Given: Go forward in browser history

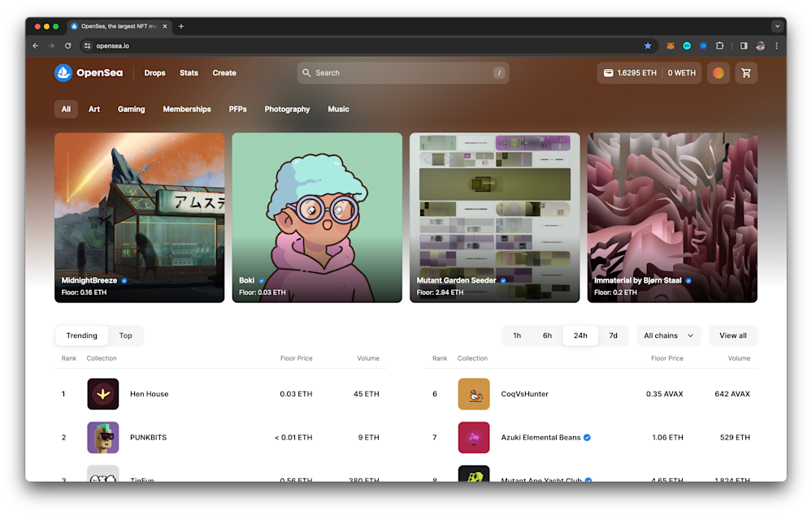Looking at the screenshot, I should point(51,45).
